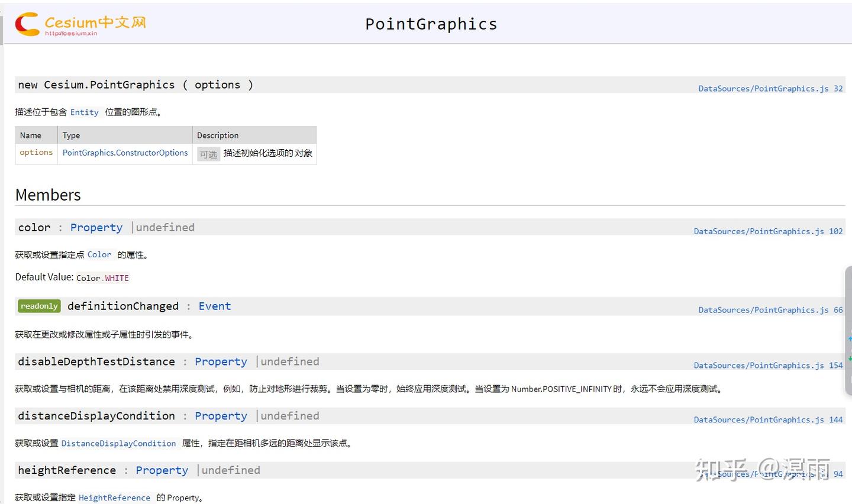This screenshot has width=852, height=504.
Task: Open source link PointGraphics.js line 144
Action: (x=768, y=420)
